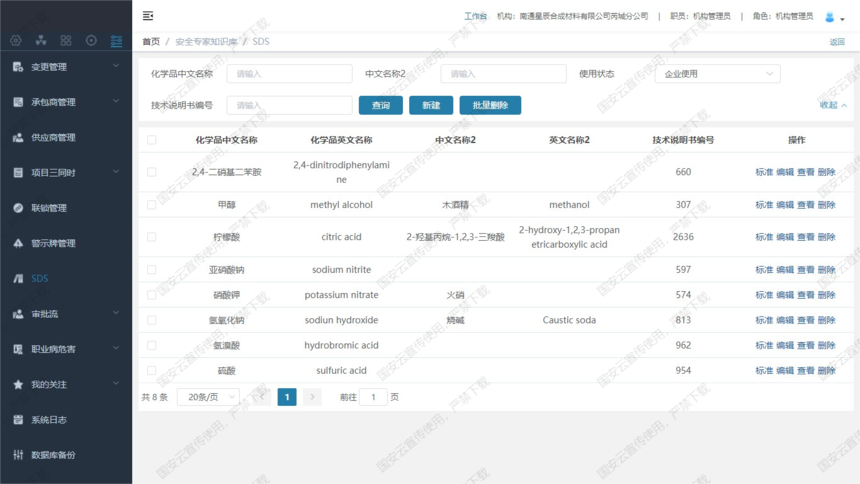Click the SDS sidebar icon
The width and height of the screenshot is (860, 484).
click(18, 278)
